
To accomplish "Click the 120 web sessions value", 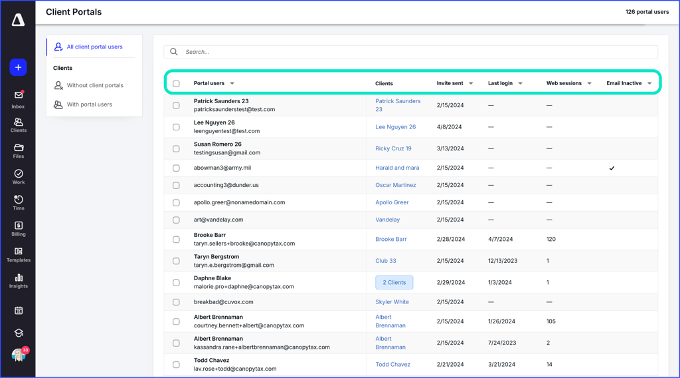I will 551,239.
